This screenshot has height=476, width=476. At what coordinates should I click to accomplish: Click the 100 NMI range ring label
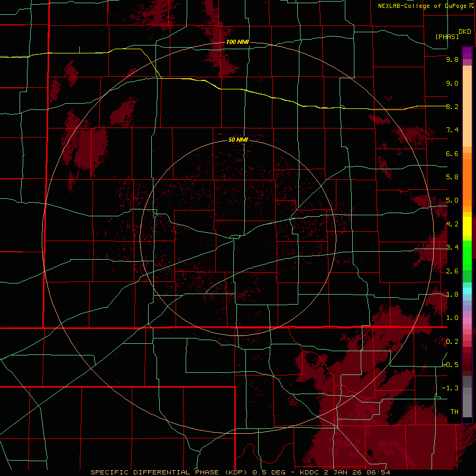tap(237, 42)
